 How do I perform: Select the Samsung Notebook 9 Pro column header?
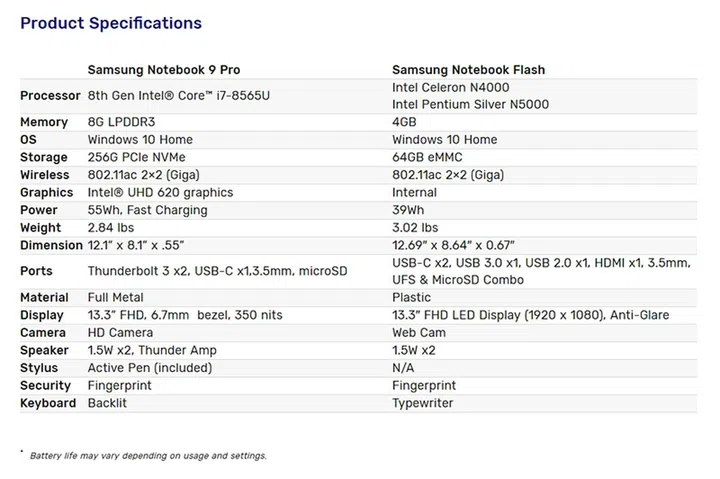163,70
